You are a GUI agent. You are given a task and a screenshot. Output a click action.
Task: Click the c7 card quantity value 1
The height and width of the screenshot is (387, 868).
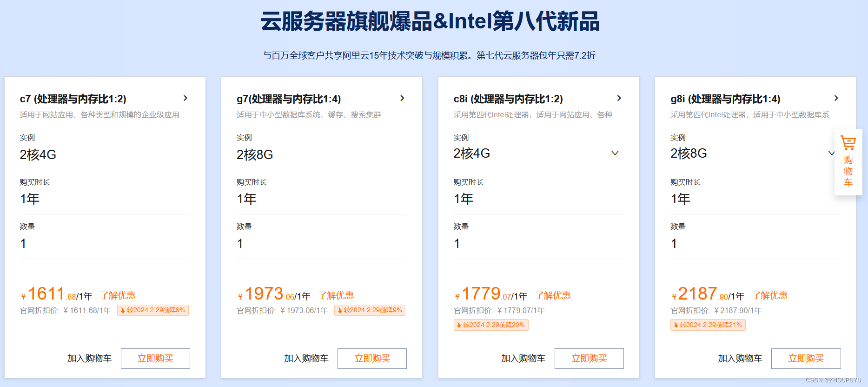click(x=23, y=244)
